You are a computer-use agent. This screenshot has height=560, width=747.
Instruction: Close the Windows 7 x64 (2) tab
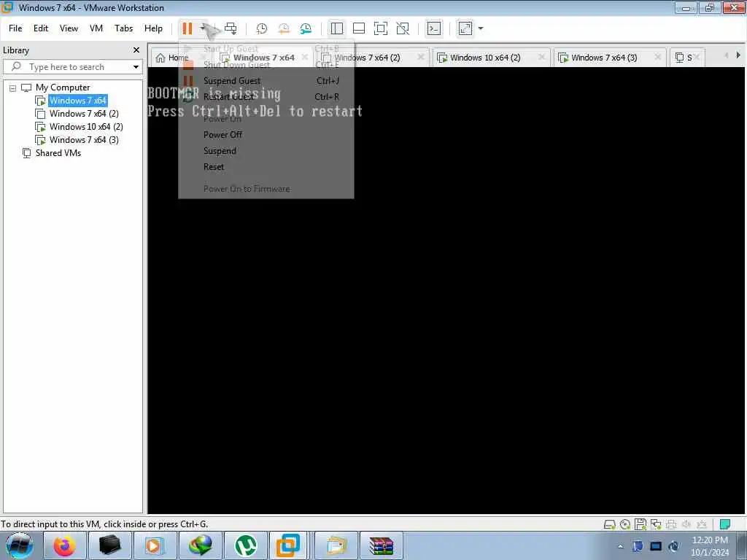pos(421,57)
